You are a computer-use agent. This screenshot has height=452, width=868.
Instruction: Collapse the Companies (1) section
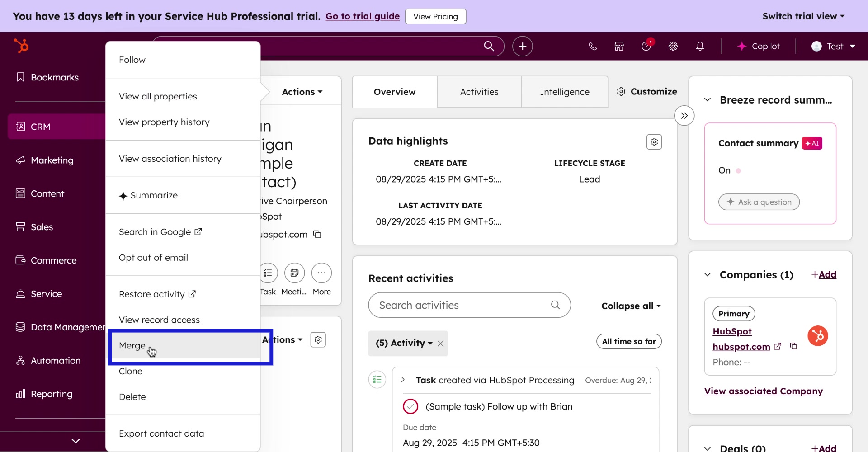click(708, 274)
